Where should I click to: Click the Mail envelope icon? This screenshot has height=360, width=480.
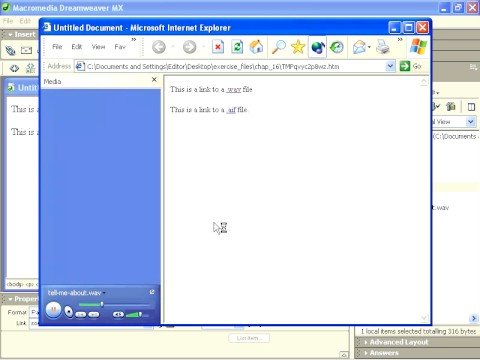point(359,47)
